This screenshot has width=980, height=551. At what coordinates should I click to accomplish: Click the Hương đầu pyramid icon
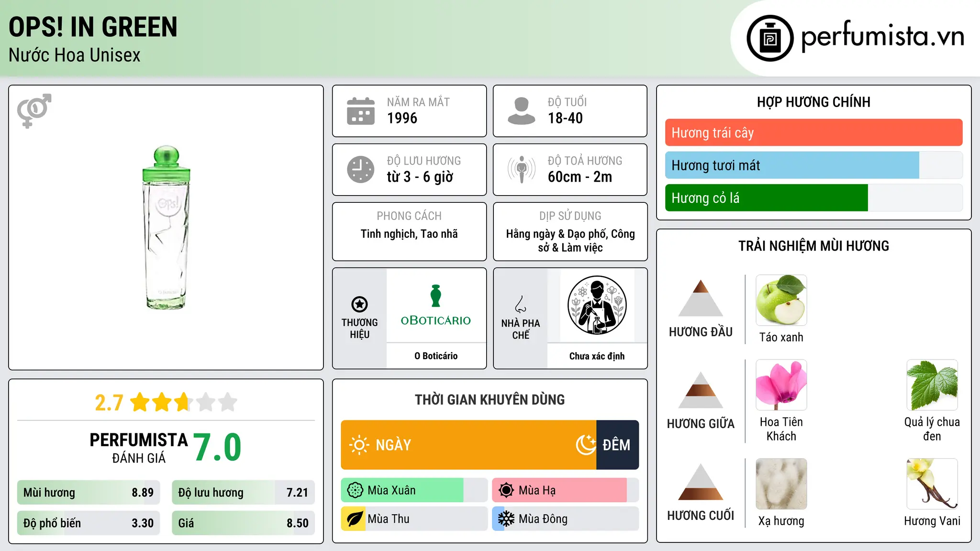(701, 298)
